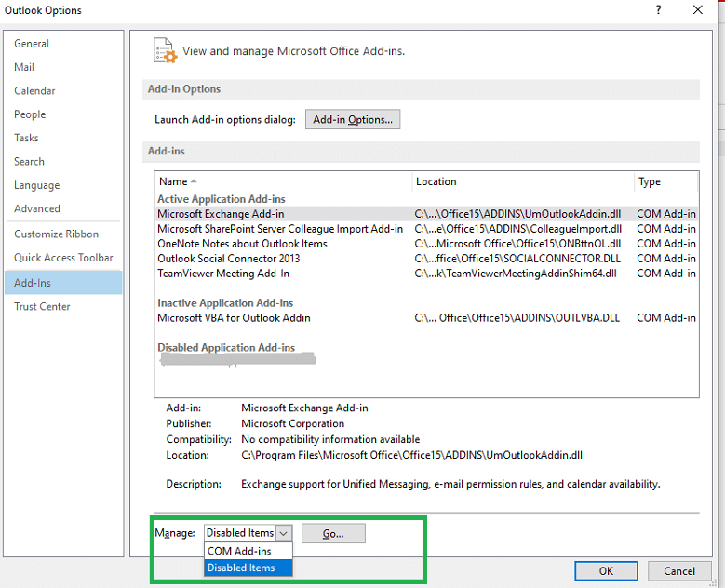Click the Add-in Options... button
The image size is (725, 588).
click(x=353, y=119)
